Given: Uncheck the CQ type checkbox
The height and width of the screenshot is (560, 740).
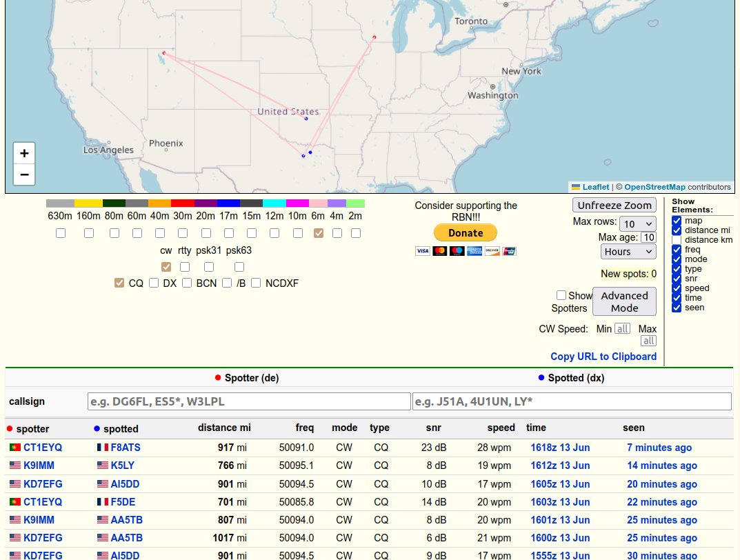Looking at the screenshot, I should point(119,283).
